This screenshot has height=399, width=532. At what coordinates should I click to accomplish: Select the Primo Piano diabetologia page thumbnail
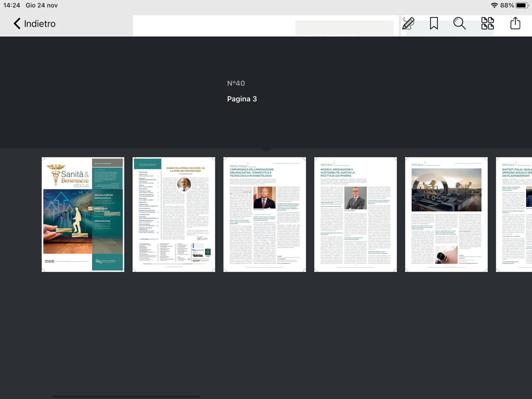pyautogui.click(x=264, y=214)
